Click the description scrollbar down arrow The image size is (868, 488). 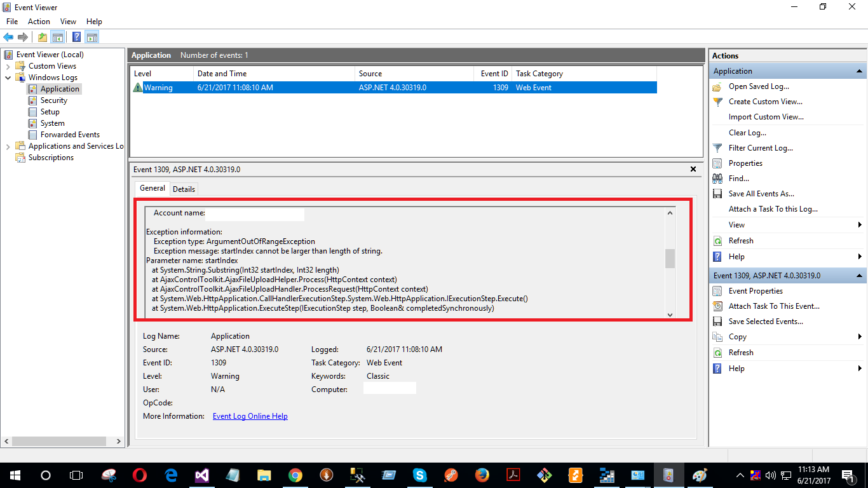pyautogui.click(x=670, y=315)
